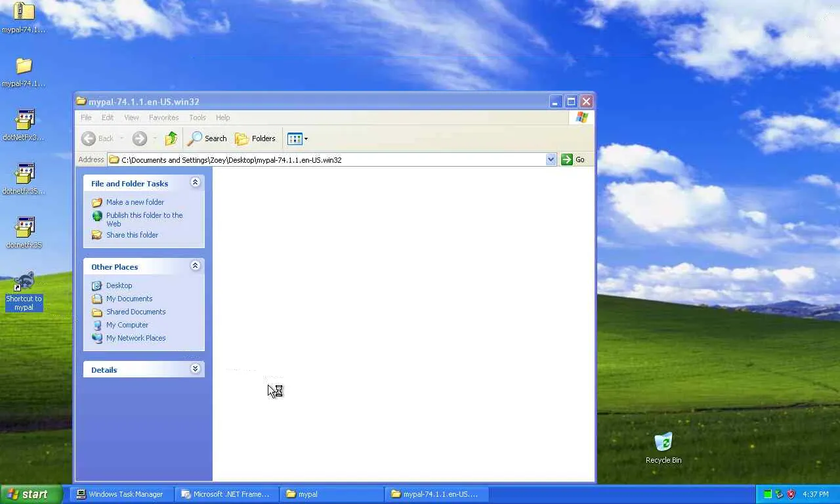
Task: Click the mypal-74.1.1.en-US taskbar button
Action: (437, 494)
